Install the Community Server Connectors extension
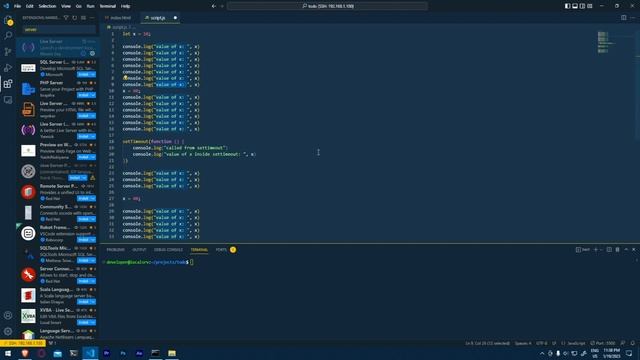Screen dimensions: 640x360 click(84, 219)
